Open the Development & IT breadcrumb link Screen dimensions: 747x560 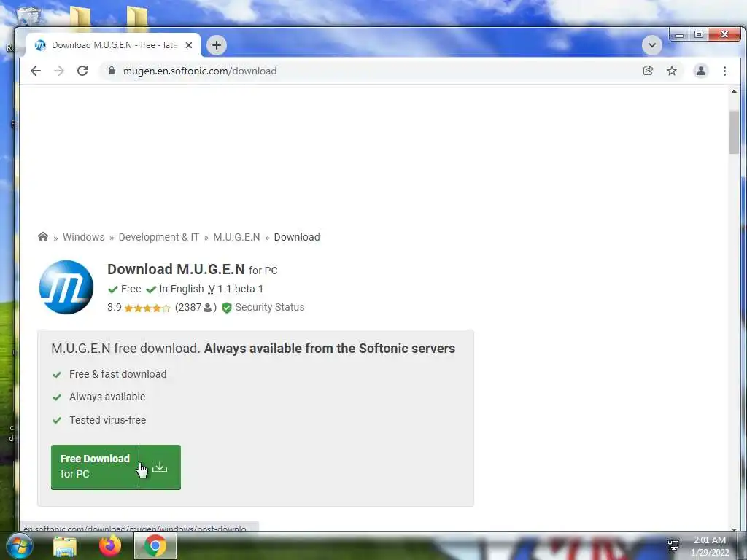158,237
